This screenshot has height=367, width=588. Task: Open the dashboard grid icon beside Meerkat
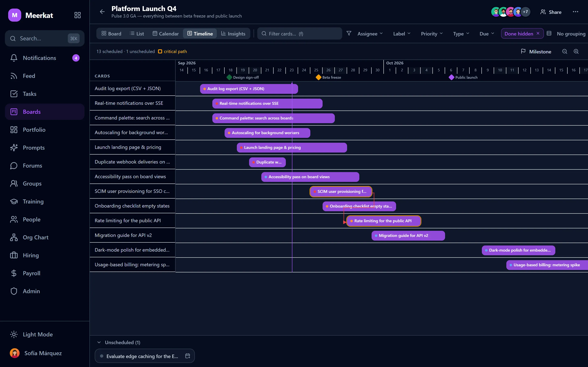(x=78, y=15)
